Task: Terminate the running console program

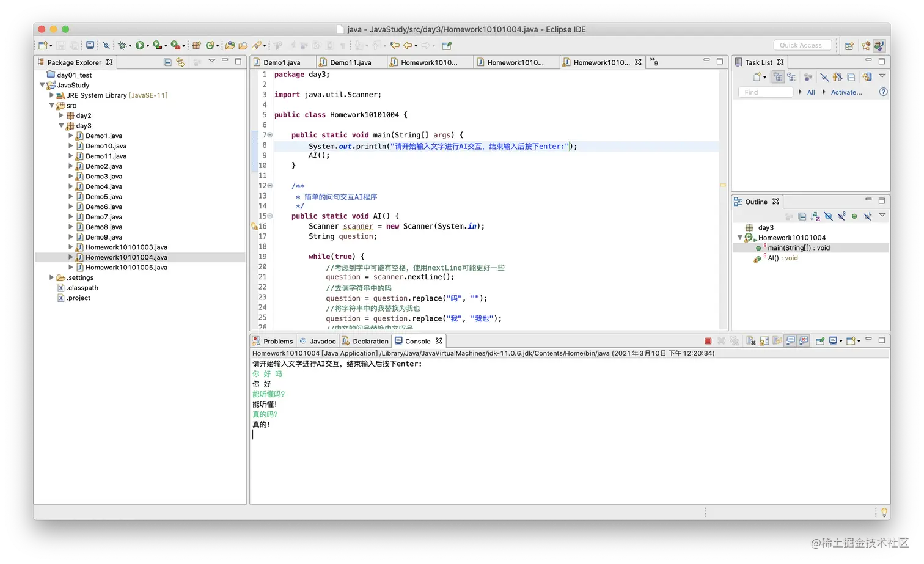Action: [x=708, y=341]
